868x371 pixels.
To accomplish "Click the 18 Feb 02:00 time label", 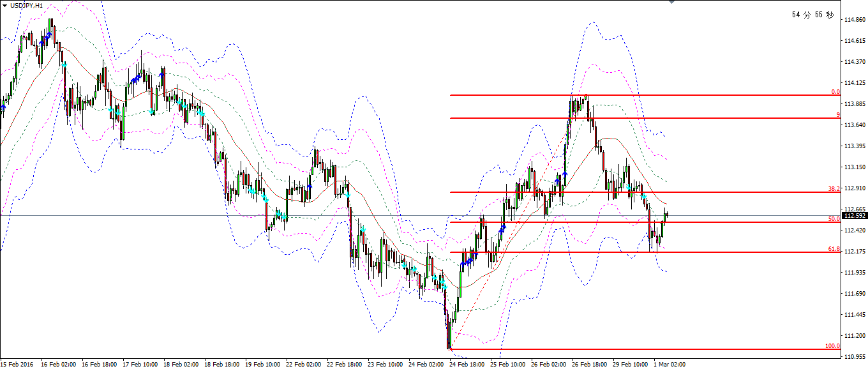I will [x=181, y=365].
